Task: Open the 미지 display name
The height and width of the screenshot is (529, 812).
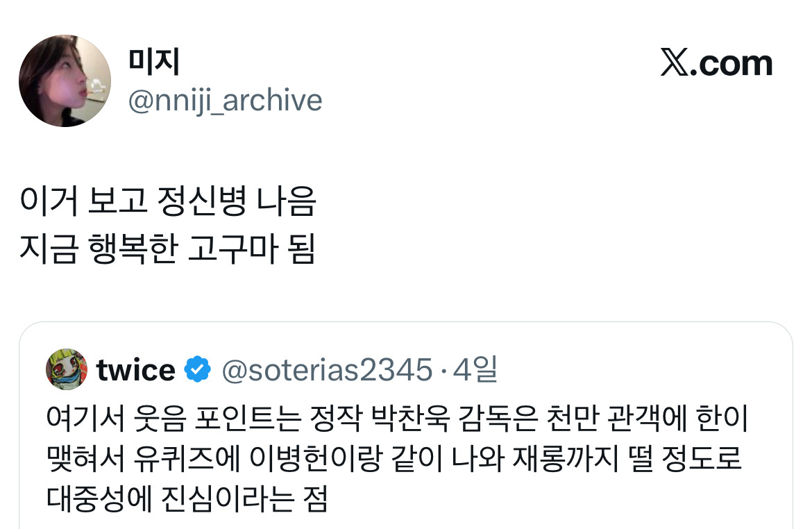Action: [x=154, y=63]
